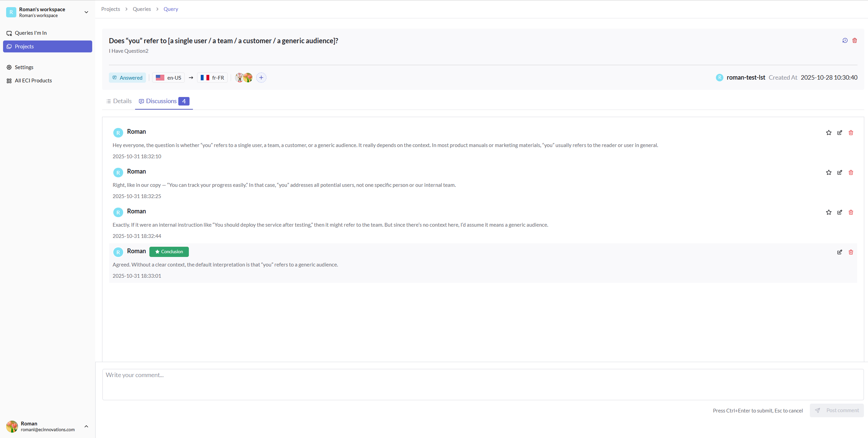Mark the third comment with the star toggle
Image resolution: width=868 pixels, height=438 pixels.
click(828, 212)
